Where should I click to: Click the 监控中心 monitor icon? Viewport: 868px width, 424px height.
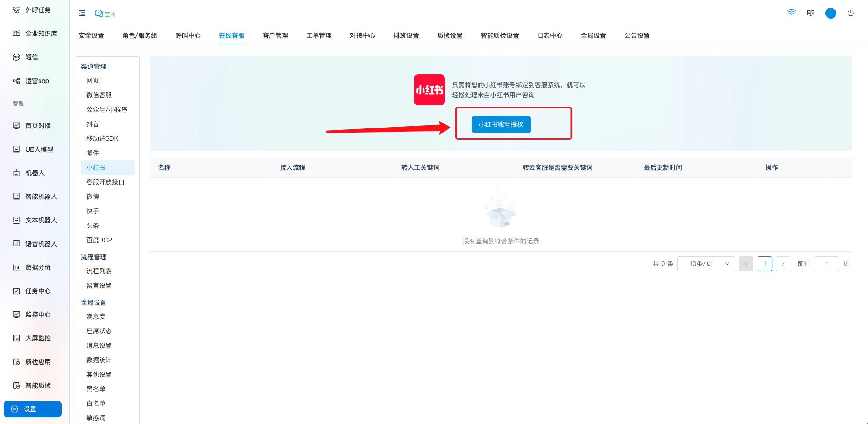pyautogui.click(x=16, y=315)
